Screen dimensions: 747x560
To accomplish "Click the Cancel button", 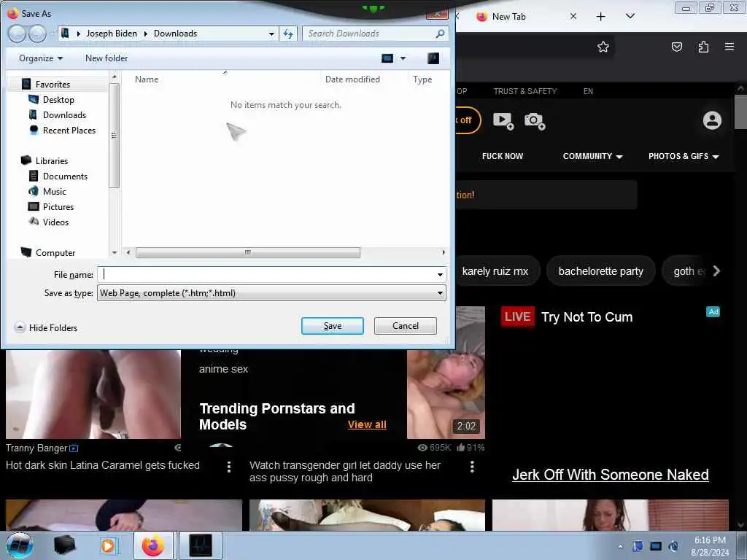I will tap(406, 326).
